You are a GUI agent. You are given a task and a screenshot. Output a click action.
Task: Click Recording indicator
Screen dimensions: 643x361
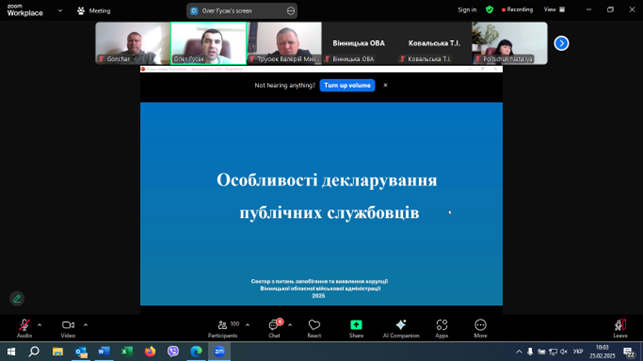tap(517, 9)
